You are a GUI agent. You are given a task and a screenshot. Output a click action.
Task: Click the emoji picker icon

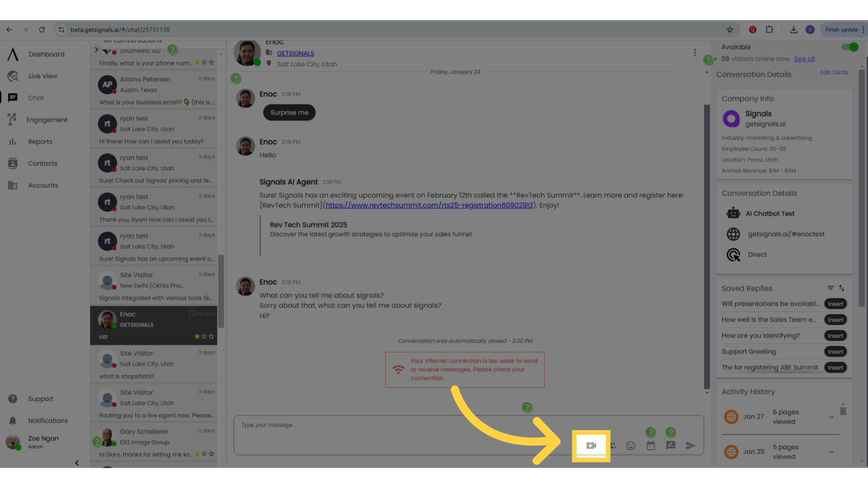point(630,445)
